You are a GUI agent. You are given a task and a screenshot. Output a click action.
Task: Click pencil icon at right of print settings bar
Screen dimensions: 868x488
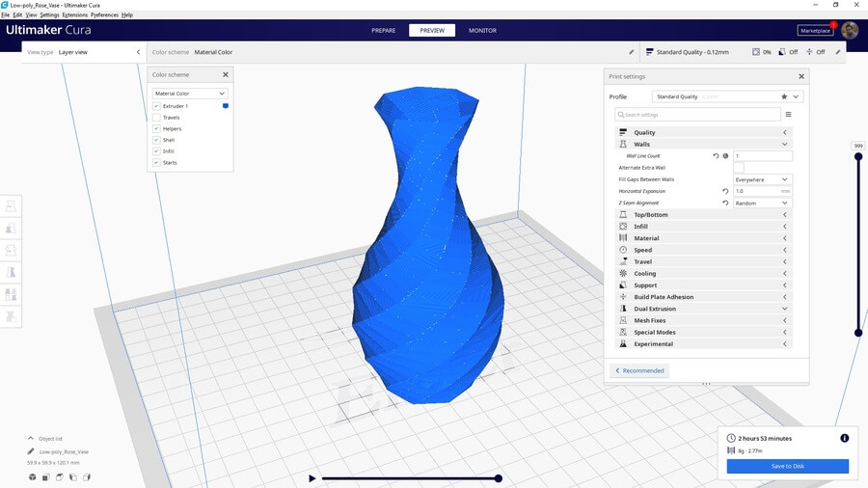[837, 52]
